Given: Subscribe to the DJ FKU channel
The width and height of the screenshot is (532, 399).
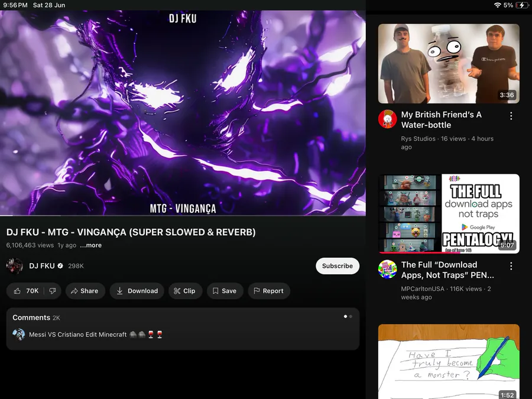Looking at the screenshot, I should tap(338, 266).
